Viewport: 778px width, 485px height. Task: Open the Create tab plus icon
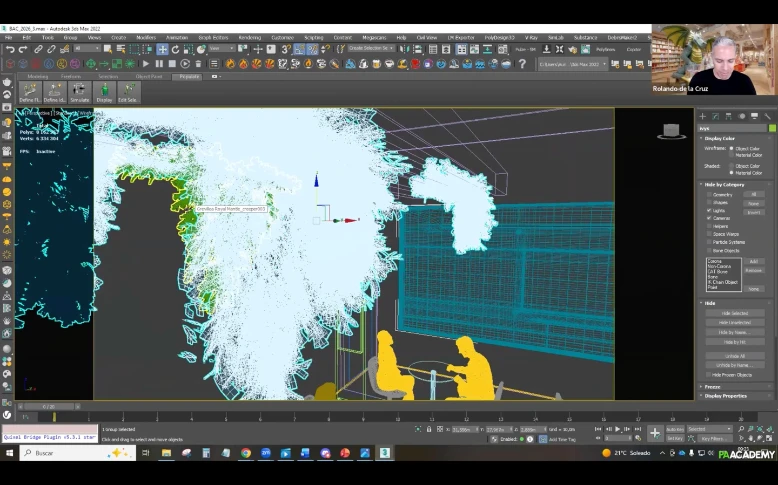703,117
